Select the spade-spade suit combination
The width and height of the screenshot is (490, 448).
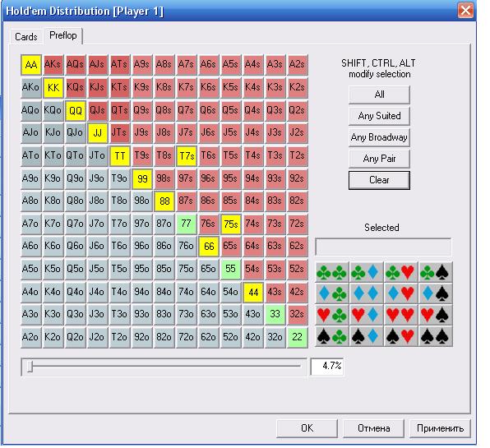435,336
